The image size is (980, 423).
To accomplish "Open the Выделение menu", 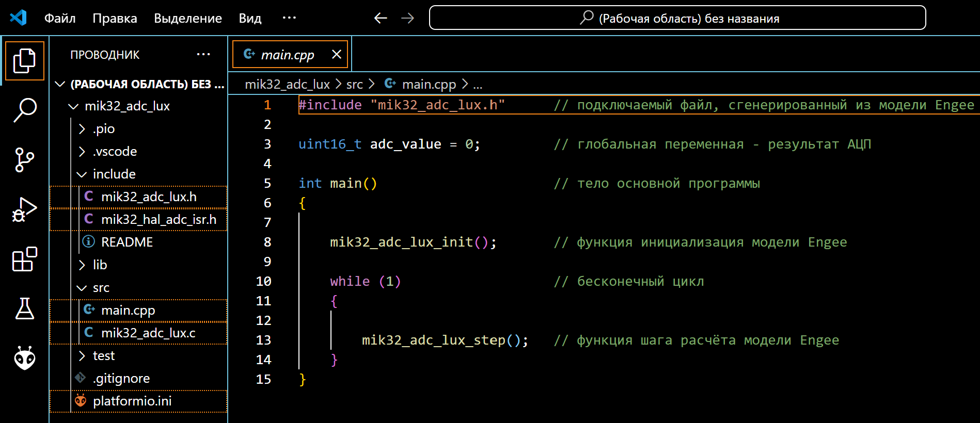I will click(x=188, y=18).
